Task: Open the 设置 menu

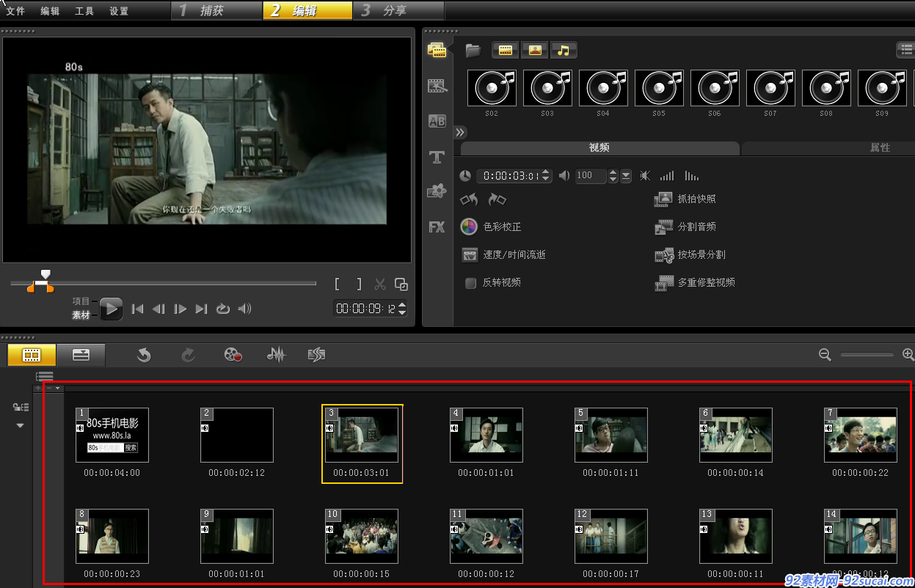Action: point(119,11)
